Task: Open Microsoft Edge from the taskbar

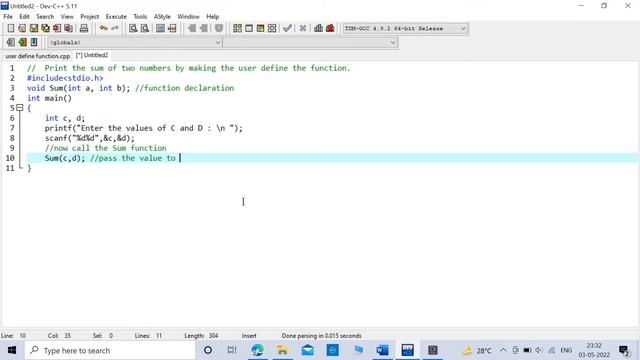Action: click(258, 350)
